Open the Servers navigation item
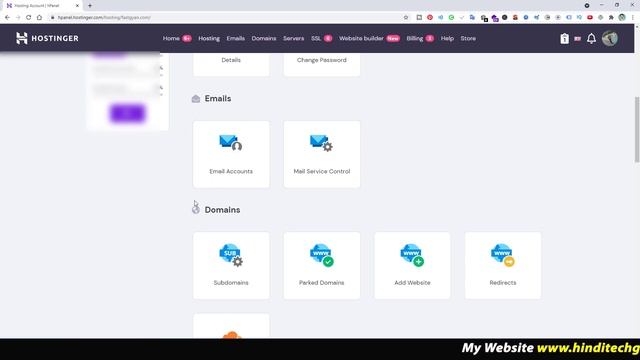The width and height of the screenshot is (640, 360). (293, 38)
